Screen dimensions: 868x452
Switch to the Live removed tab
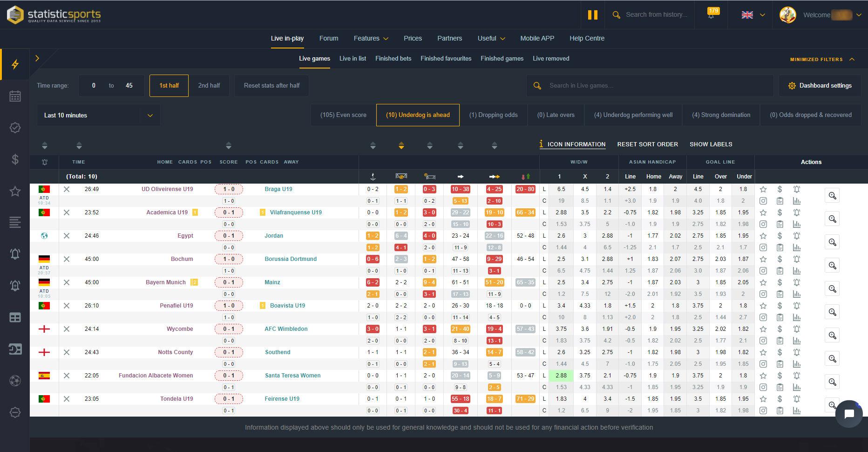pos(551,58)
